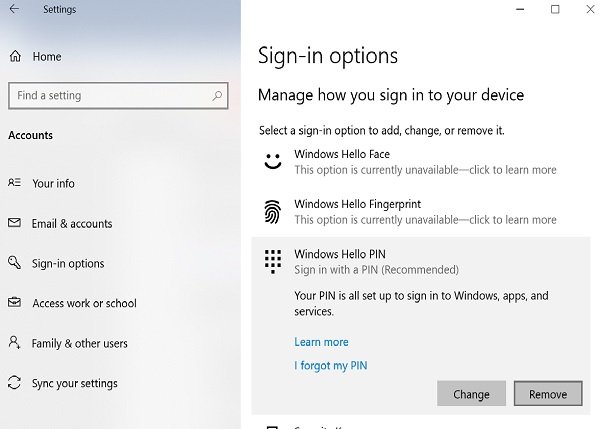Click the Sync your settings arrows icon

coord(15,382)
